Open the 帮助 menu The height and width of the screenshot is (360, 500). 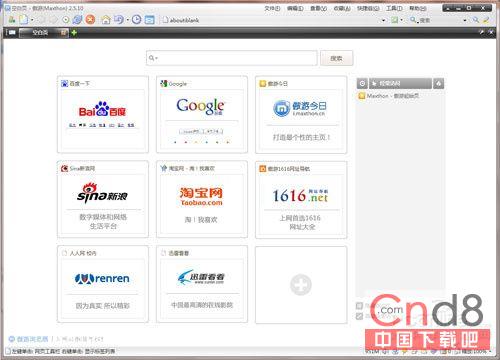click(418, 8)
